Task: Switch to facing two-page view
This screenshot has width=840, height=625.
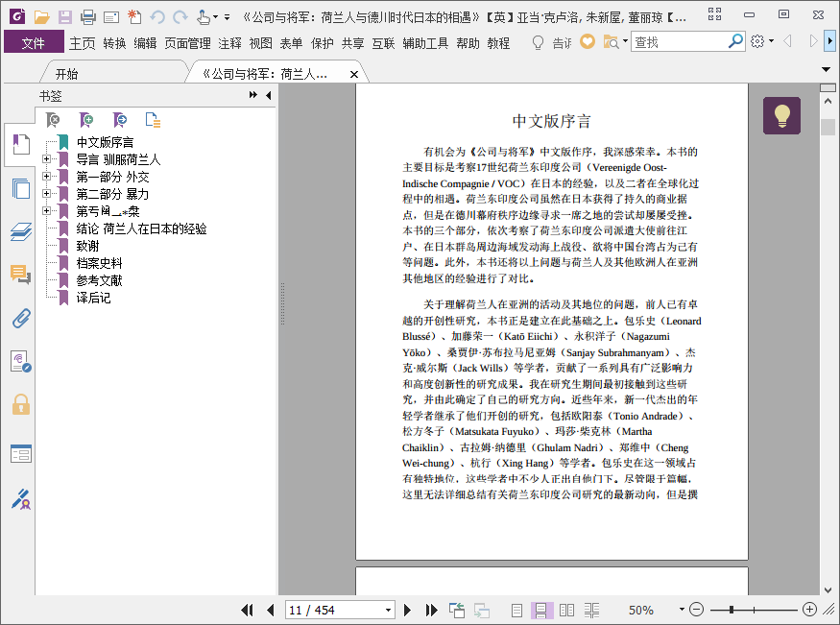Action: (x=567, y=610)
